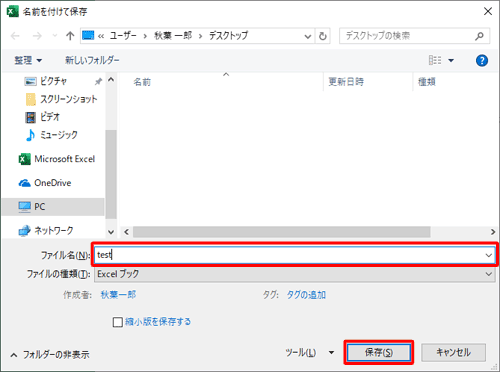Click the author name 秋葉一郎
The height and width of the screenshot is (372, 500).
point(118,295)
